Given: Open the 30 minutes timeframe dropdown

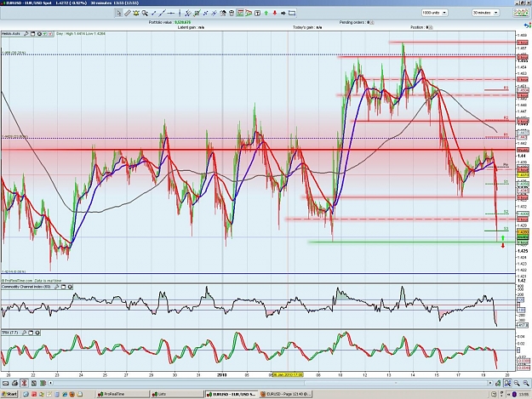Looking at the screenshot, I should [485, 13].
